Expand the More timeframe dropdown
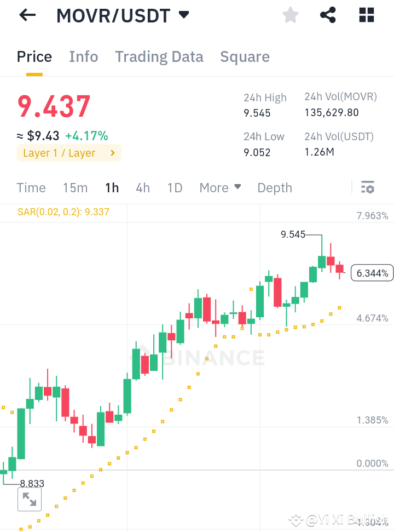Viewport: 394px width, 532px height. 220,187
